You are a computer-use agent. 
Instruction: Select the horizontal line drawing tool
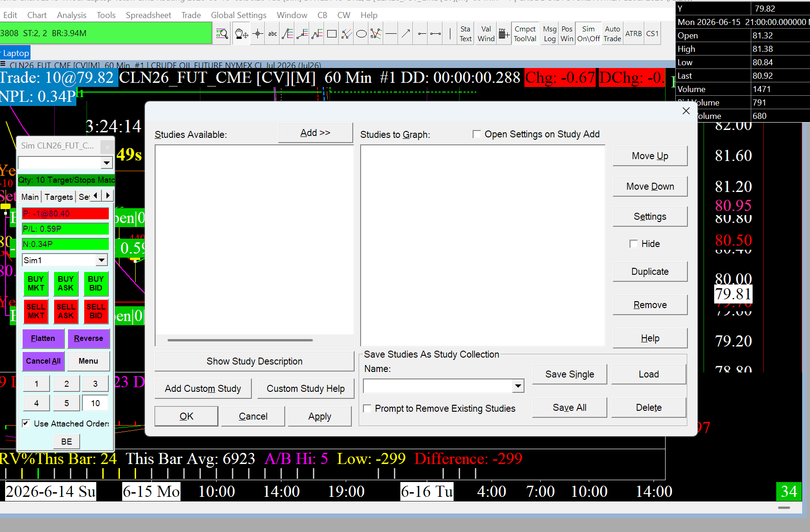pos(391,34)
